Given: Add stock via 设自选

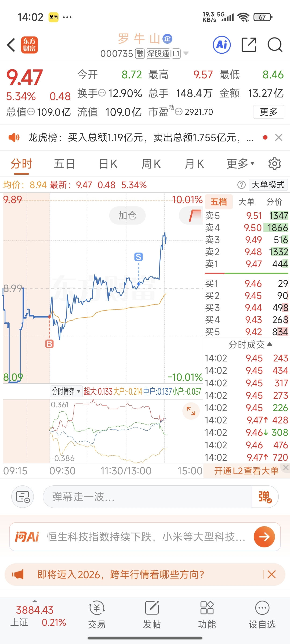Looking at the screenshot, I should point(262,614).
